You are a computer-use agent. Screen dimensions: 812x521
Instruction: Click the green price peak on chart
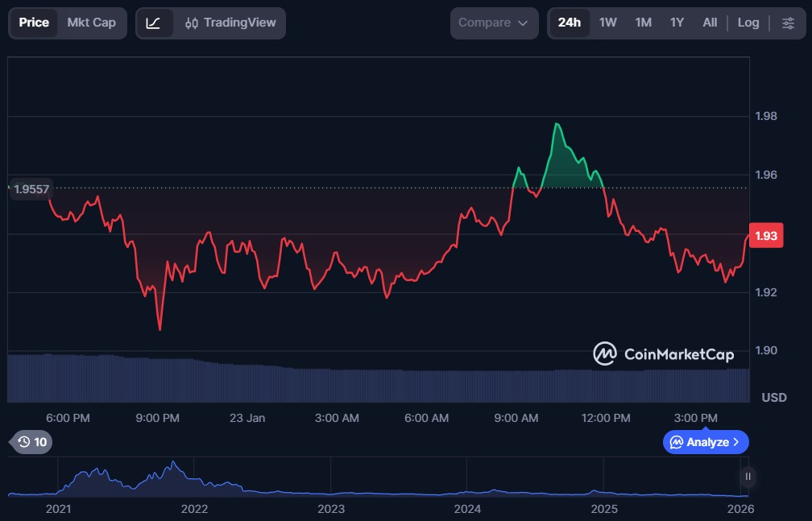pyautogui.click(x=557, y=125)
